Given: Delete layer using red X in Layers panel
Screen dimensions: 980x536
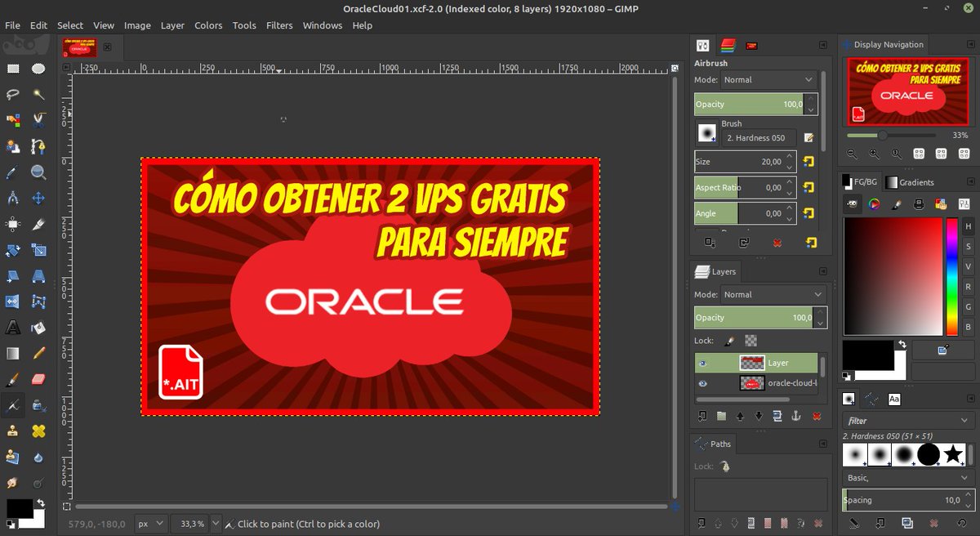Looking at the screenshot, I should point(817,416).
